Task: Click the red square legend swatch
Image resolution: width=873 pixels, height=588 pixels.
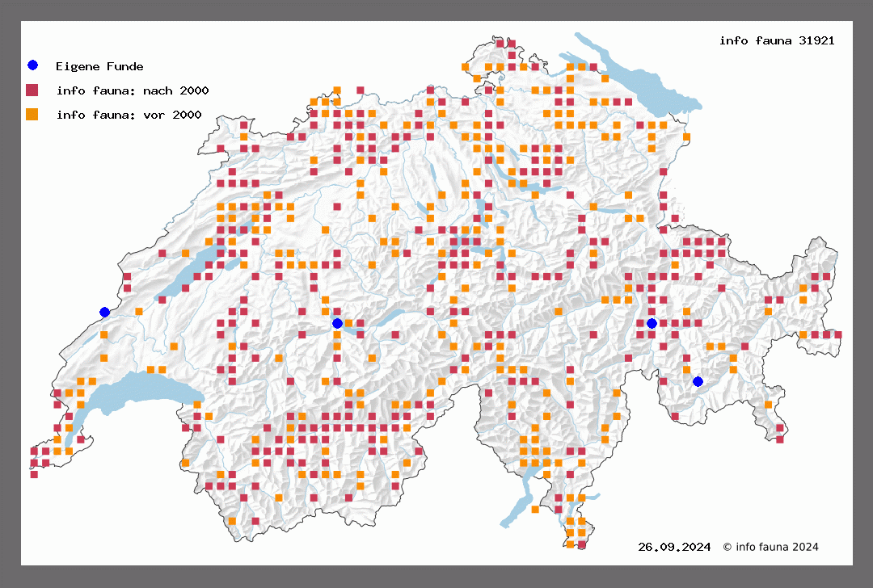Action: (32, 90)
